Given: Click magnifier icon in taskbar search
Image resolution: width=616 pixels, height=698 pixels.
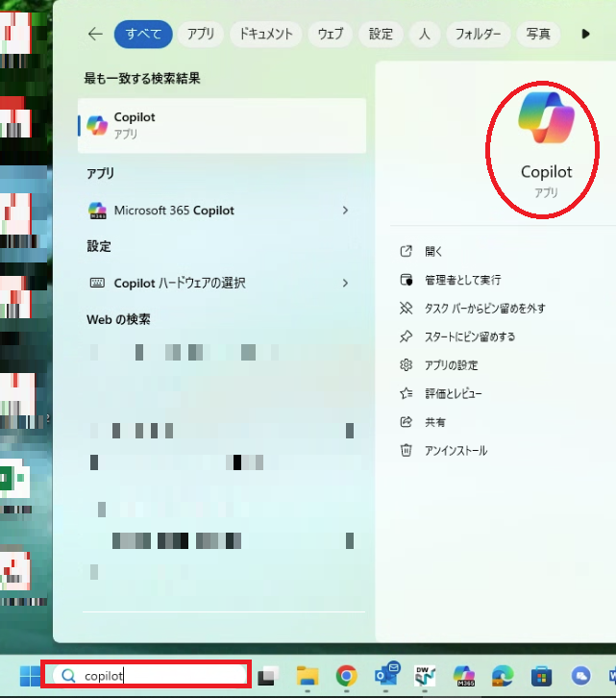Looking at the screenshot, I should (x=68, y=675).
